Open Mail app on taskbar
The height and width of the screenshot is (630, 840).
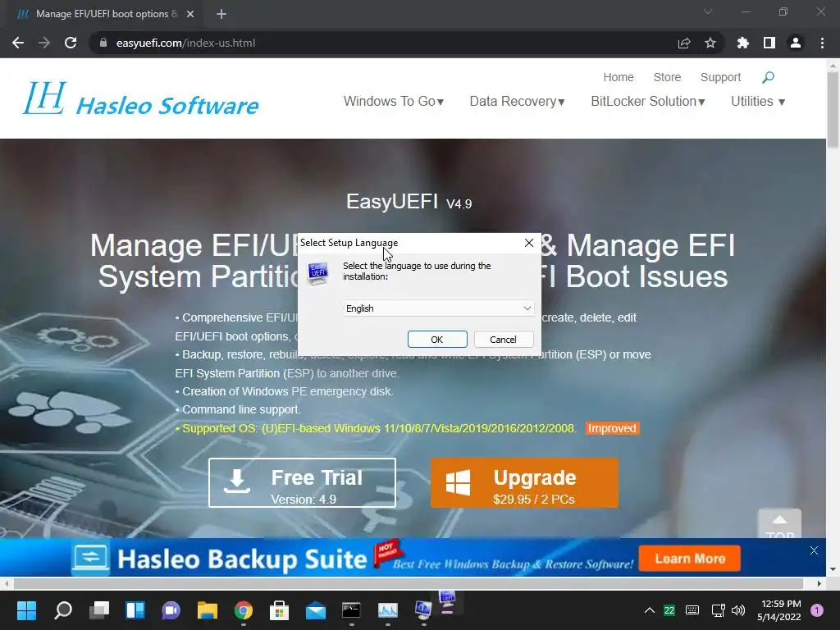click(x=316, y=610)
